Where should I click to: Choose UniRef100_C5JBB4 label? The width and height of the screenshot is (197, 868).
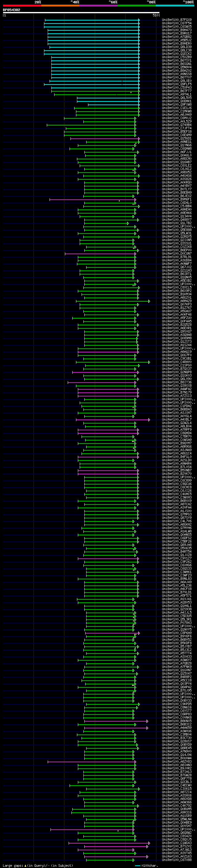[x=177, y=206]
